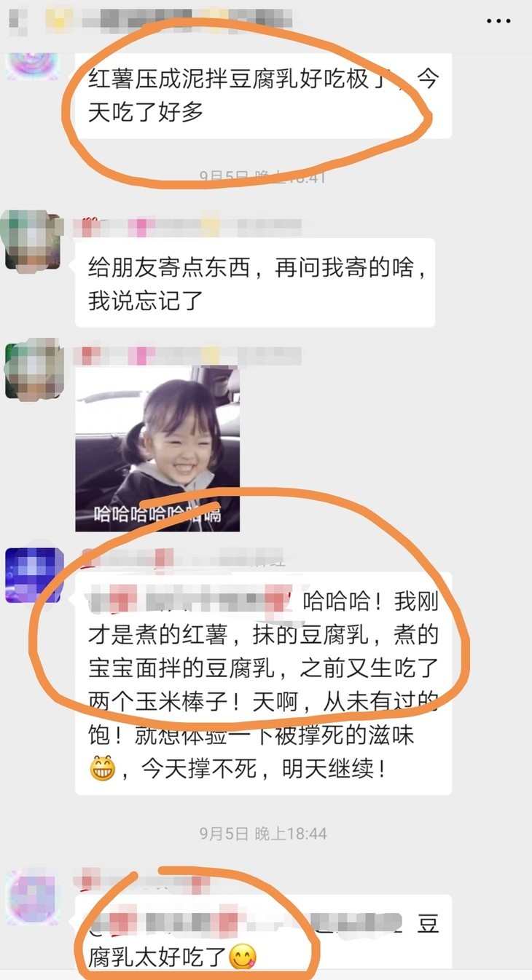Tap the 9月5日 晚上18:41 timestamp
This screenshot has height=980, width=532.
click(263, 177)
